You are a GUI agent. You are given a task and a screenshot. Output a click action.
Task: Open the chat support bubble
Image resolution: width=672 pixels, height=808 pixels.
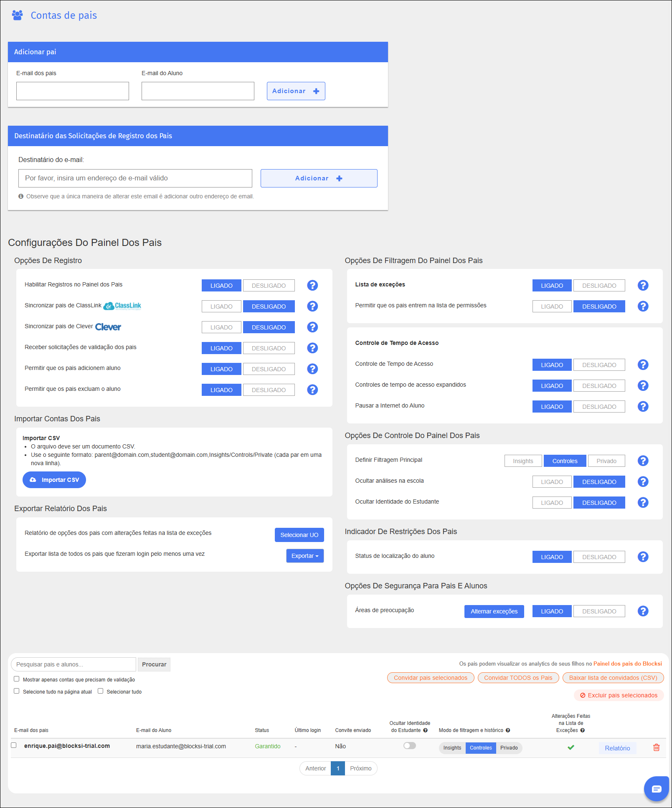[x=657, y=788]
